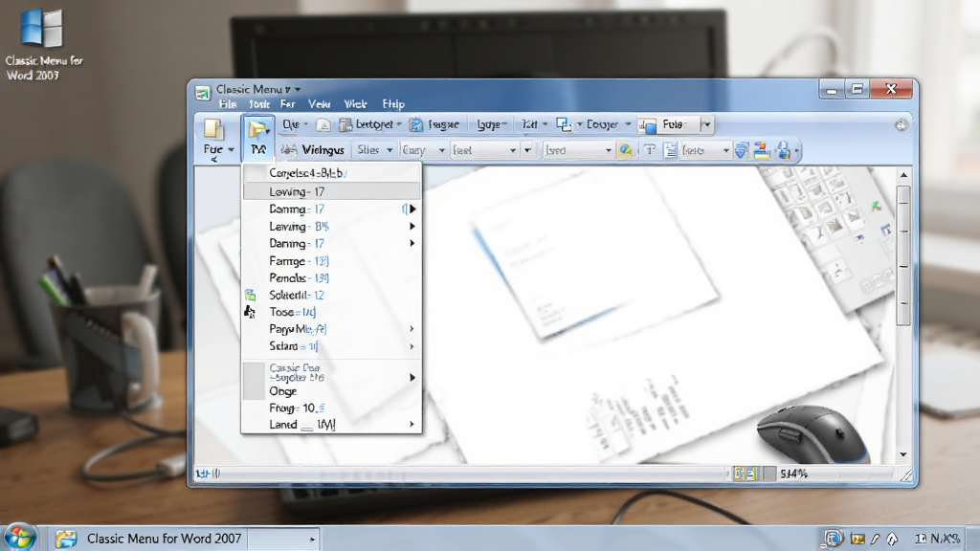
Task: Click the Tose menu entry text
Action: (293, 312)
